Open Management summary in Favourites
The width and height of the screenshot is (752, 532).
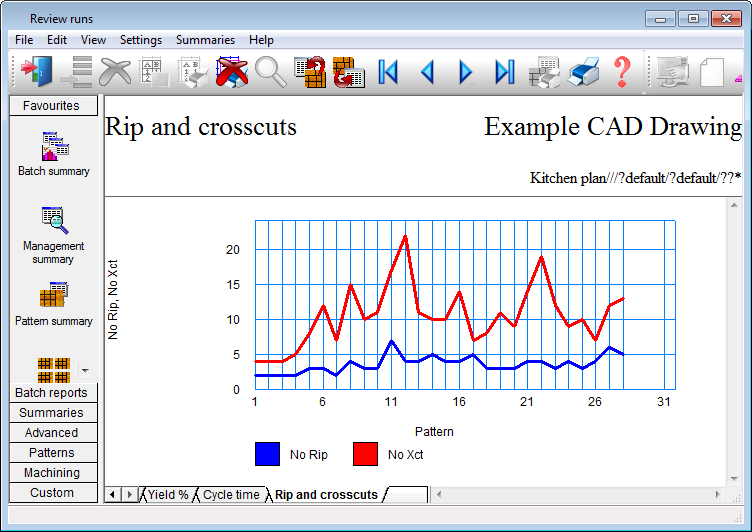click(54, 235)
